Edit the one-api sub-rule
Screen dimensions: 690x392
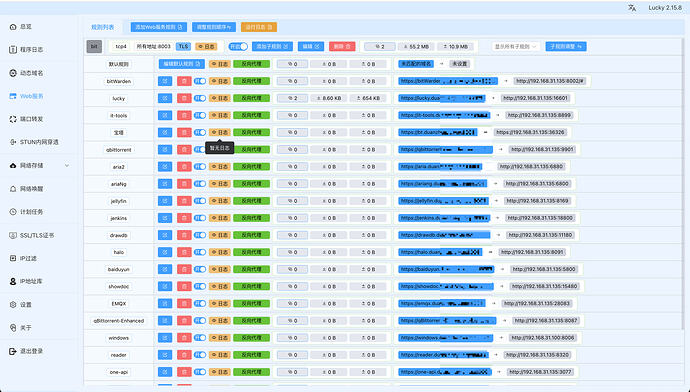(x=165, y=372)
